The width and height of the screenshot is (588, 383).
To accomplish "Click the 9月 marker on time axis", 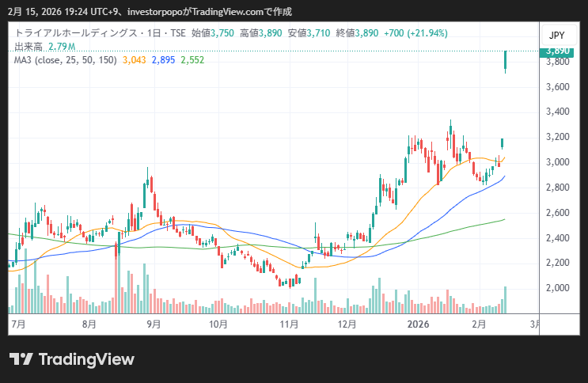I will (154, 324).
